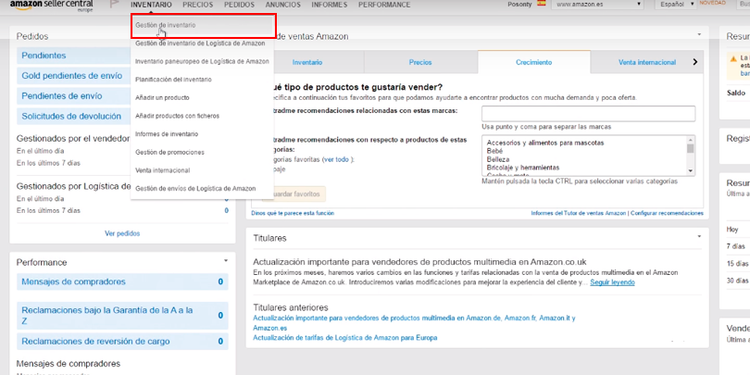This screenshot has width=750, height=375.
Task: Collapse the Performance widget arrow
Action: pyautogui.click(x=225, y=261)
